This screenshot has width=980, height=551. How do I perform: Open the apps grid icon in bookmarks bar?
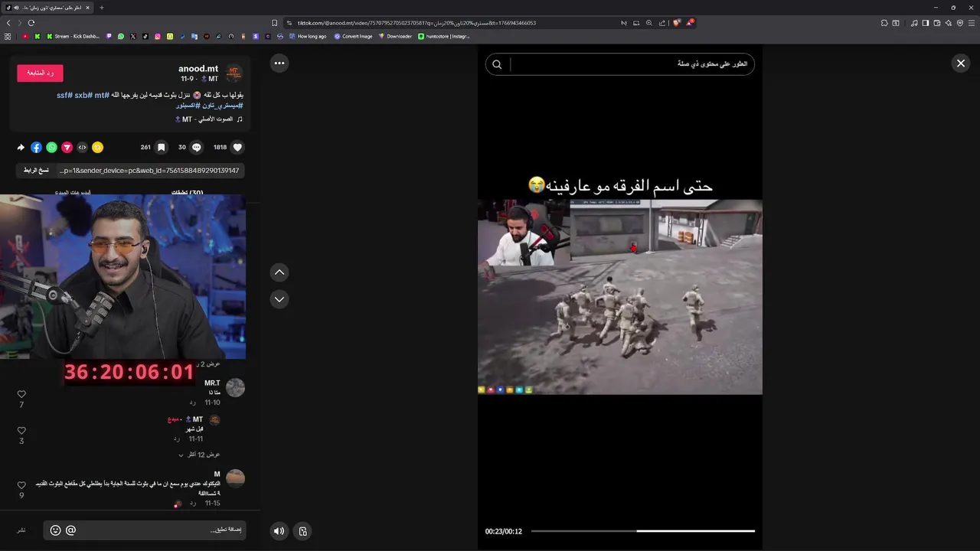tap(8, 36)
